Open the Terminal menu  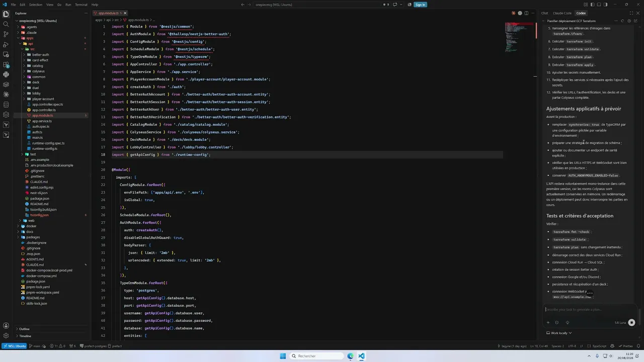(81, 5)
